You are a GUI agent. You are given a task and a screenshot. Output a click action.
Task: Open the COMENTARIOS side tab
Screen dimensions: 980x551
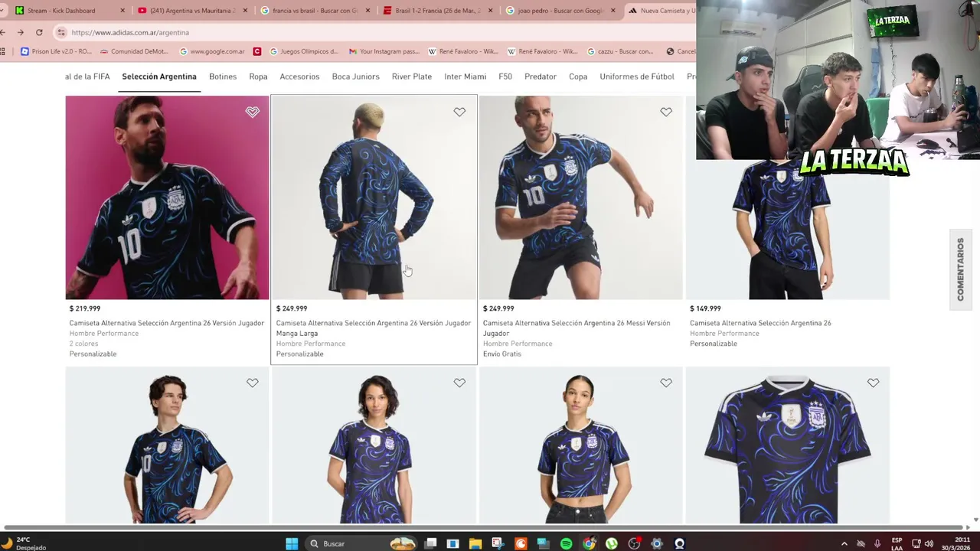[x=960, y=269]
